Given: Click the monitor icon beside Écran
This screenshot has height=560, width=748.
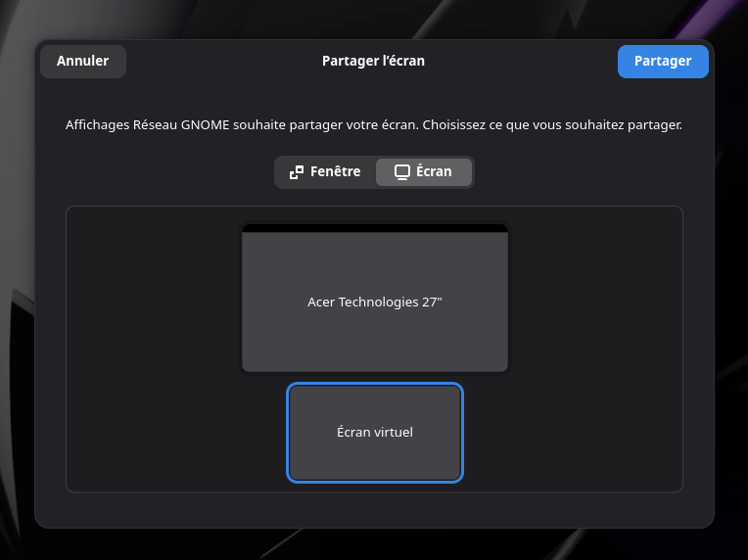Looking at the screenshot, I should (402, 172).
